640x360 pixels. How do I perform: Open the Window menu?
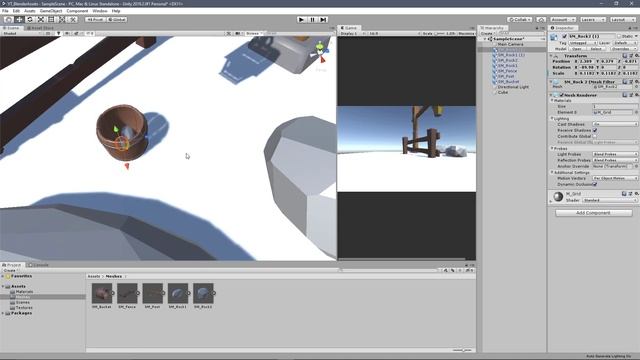coord(100,11)
